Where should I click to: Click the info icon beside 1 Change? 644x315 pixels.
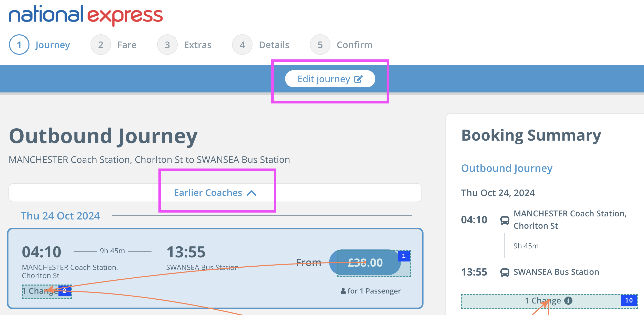coord(568,300)
